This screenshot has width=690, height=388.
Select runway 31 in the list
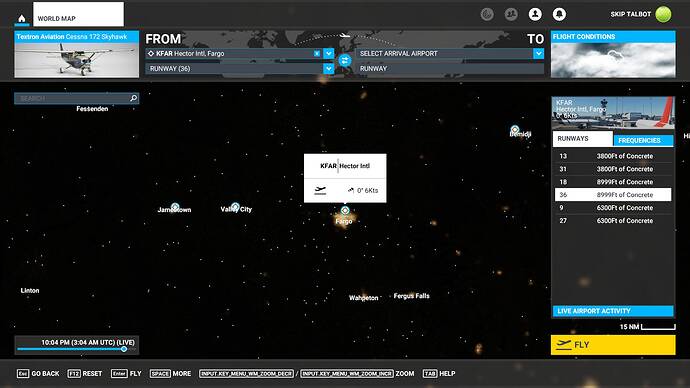(613, 169)
